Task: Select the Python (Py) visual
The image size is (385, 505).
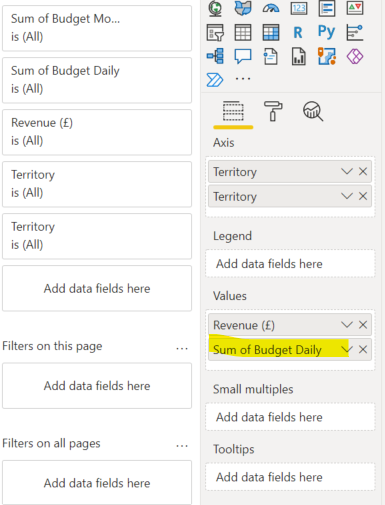Action: click(326, 32)
